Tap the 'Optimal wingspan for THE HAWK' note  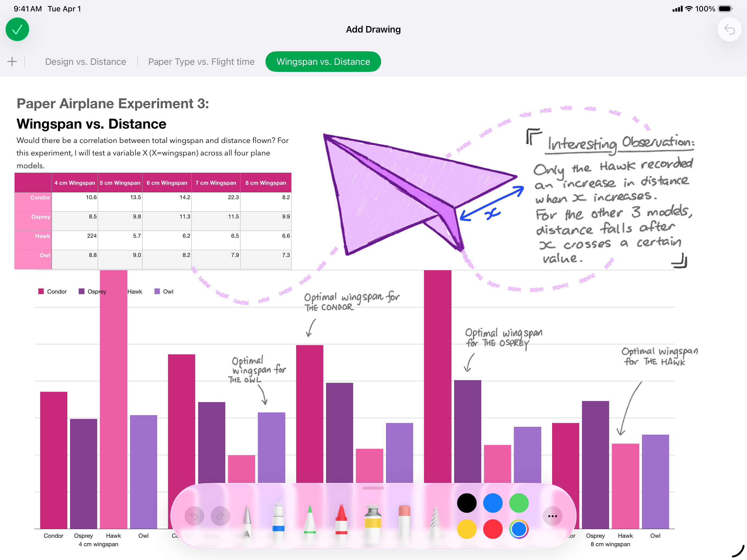pyautogui.click(x=660, y=356)
